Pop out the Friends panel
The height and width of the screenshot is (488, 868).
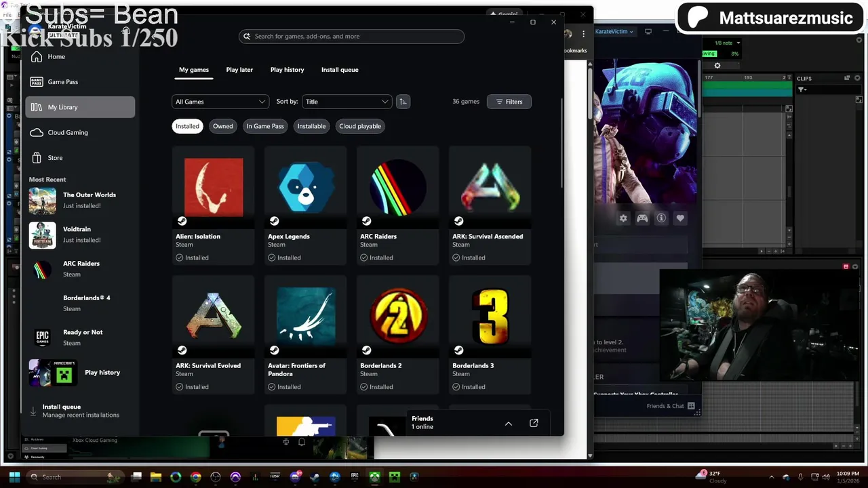534,424
